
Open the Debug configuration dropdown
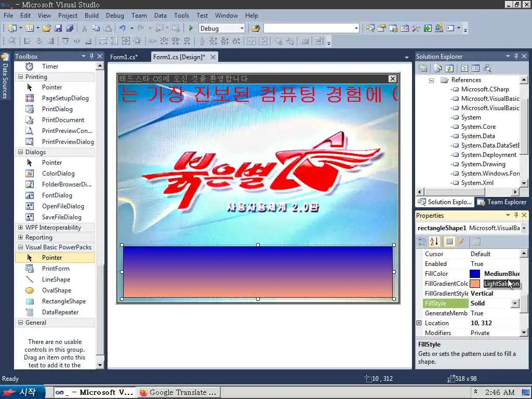pos(242,29)
